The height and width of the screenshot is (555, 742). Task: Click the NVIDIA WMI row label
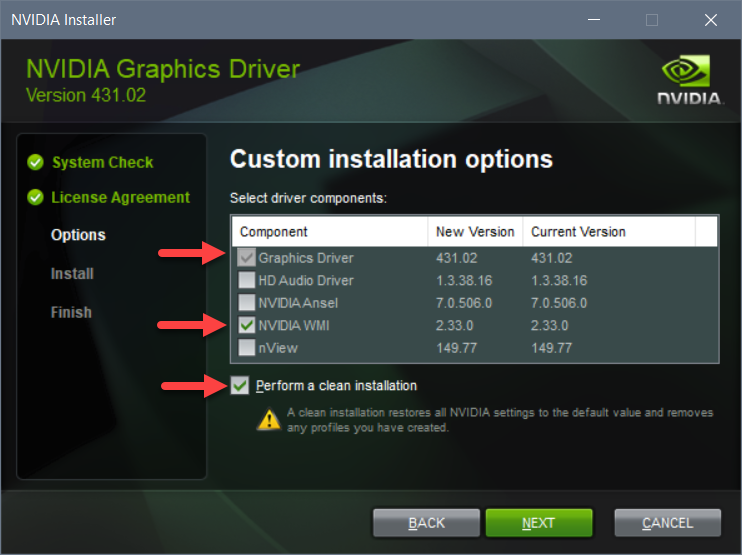[x=294, y=326]
